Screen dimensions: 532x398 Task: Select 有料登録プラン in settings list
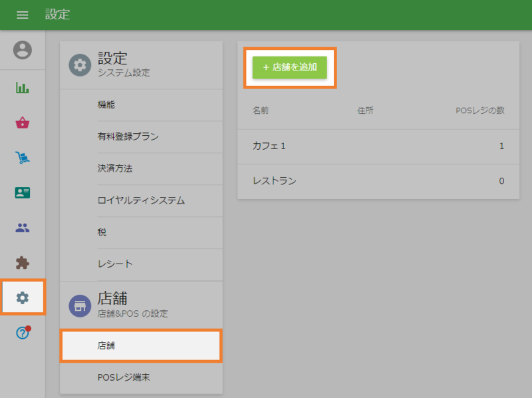[x=141, y=136]
